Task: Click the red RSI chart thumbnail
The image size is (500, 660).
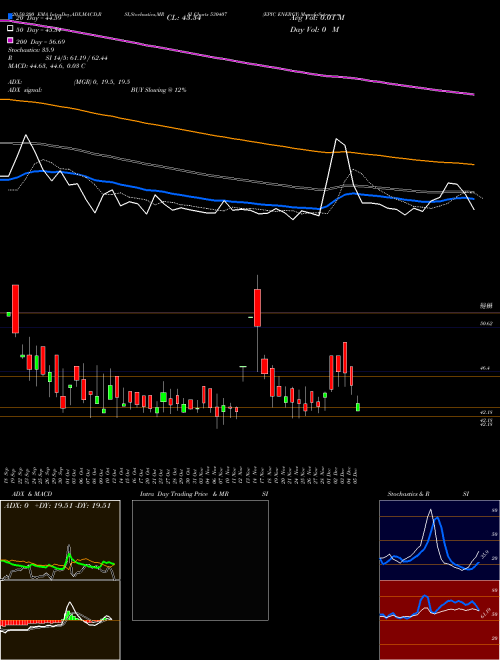Action: pos(439,620)
